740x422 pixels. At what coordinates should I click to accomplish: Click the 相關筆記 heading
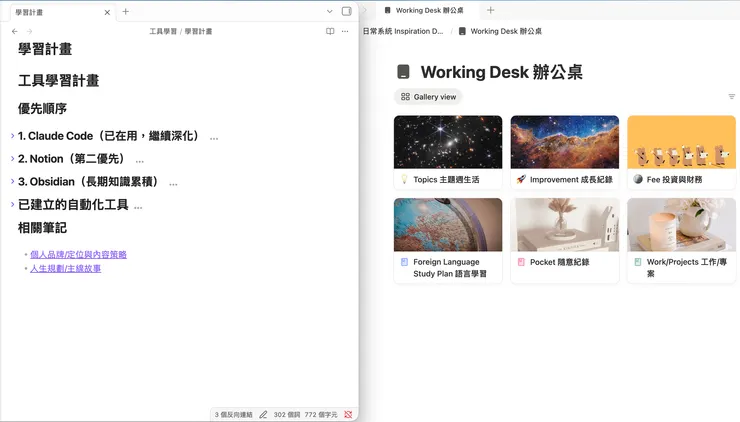pyautogui.click(x=42, y=228)
